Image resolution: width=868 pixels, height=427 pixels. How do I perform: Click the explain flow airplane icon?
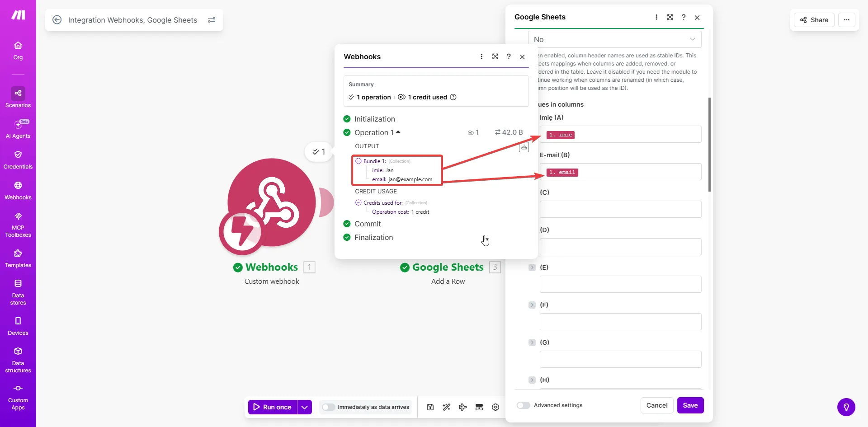coord(463,407)
